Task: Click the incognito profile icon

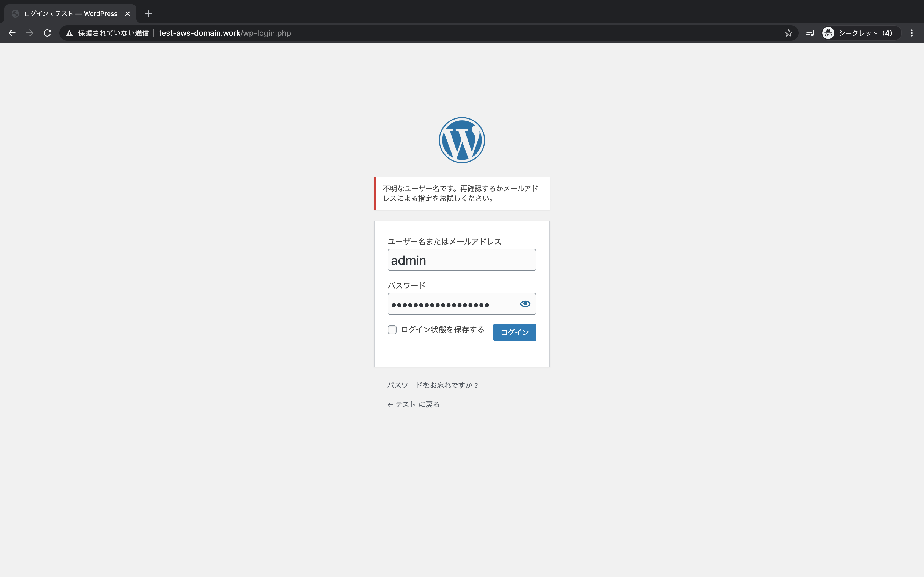Action: 828,33
